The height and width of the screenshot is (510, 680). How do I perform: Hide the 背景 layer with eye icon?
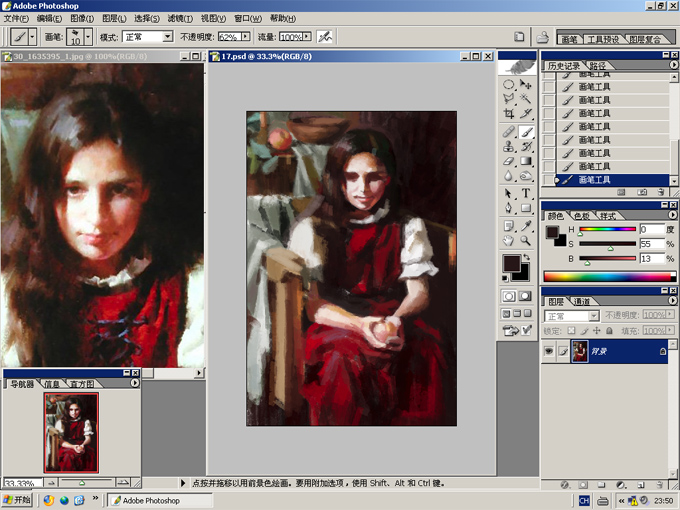pyautogui.click(x=549, y=351)
